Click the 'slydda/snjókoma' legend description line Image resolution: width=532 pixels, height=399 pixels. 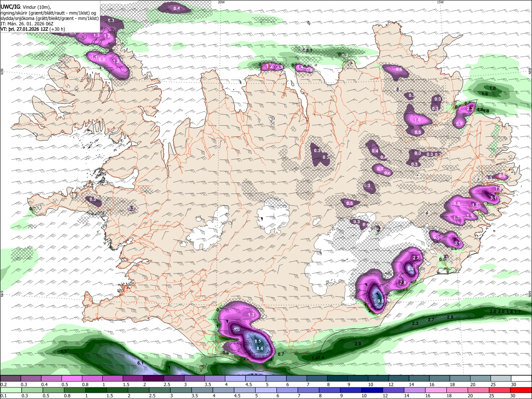49,18
